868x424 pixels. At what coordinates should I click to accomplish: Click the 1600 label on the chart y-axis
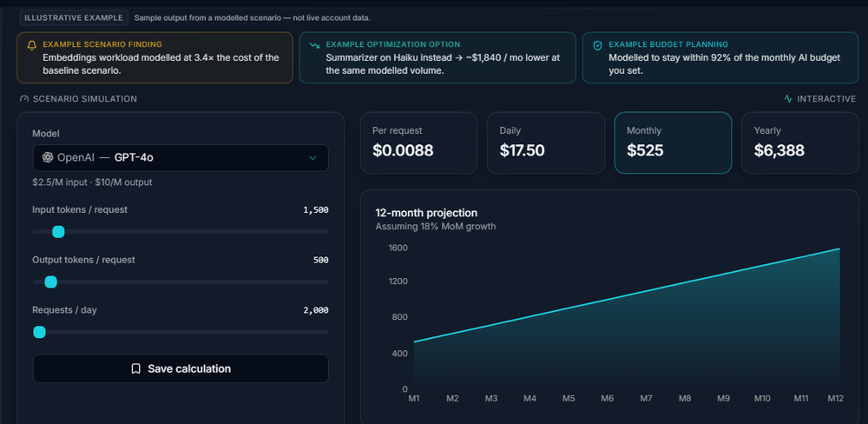pos(398,248)
